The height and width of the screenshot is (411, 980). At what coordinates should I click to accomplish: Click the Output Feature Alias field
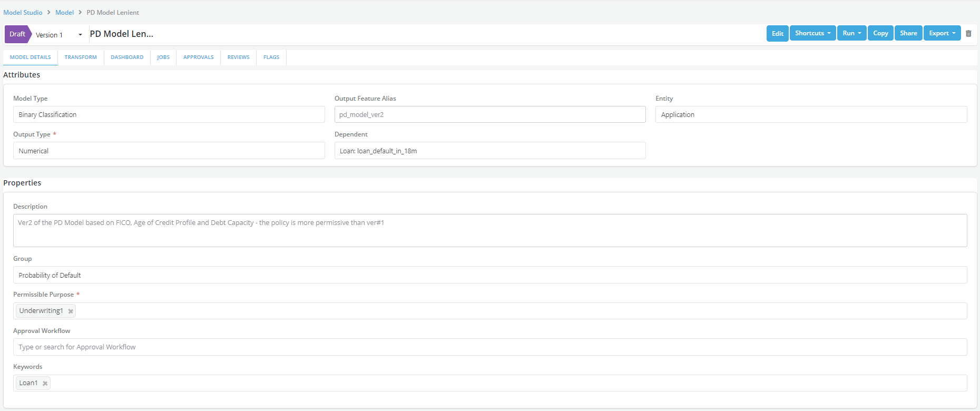[490, 114]
